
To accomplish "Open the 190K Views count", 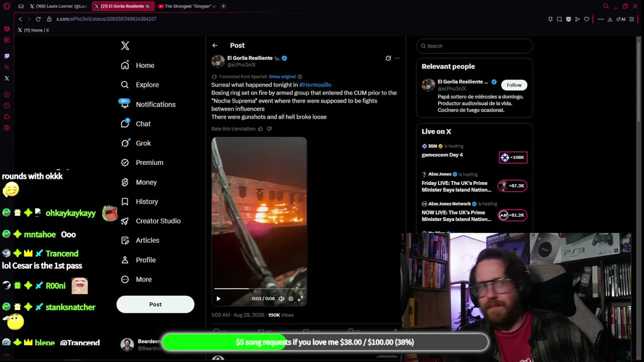I will [281, 315].
